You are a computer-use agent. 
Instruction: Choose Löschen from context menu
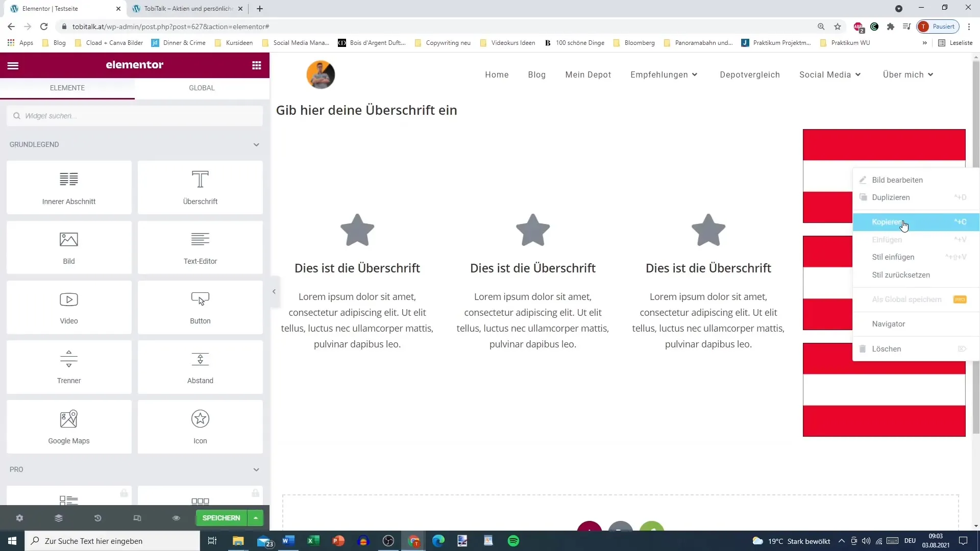[x=916, y=349]
